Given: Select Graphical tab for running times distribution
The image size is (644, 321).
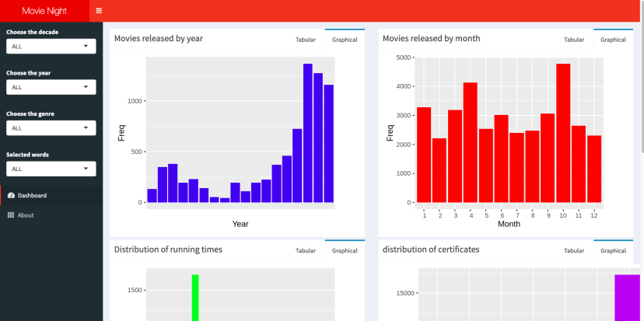Looking at the screenshot, I should pos(345,251).
